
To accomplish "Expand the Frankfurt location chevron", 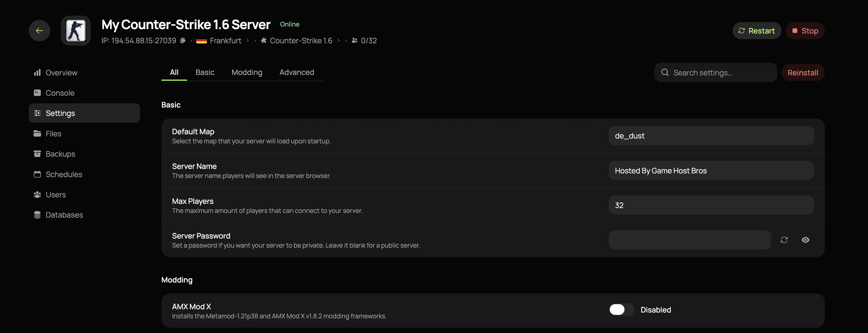I will [248, 40].
